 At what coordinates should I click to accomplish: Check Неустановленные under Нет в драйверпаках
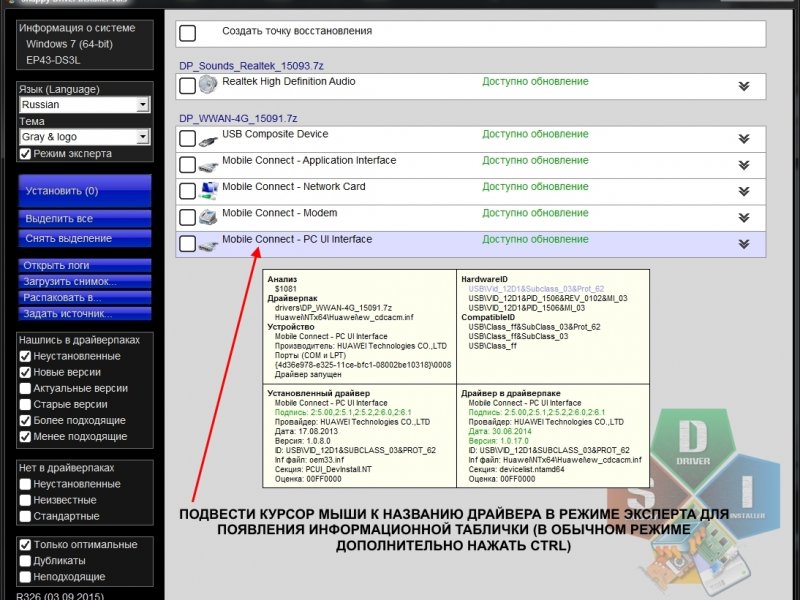(x=25, y=484)
